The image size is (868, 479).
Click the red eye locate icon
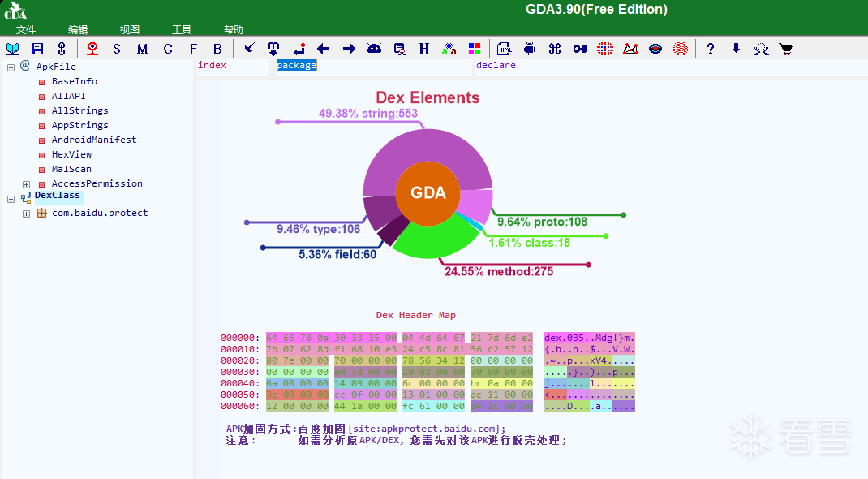click(x=92, y=49)
